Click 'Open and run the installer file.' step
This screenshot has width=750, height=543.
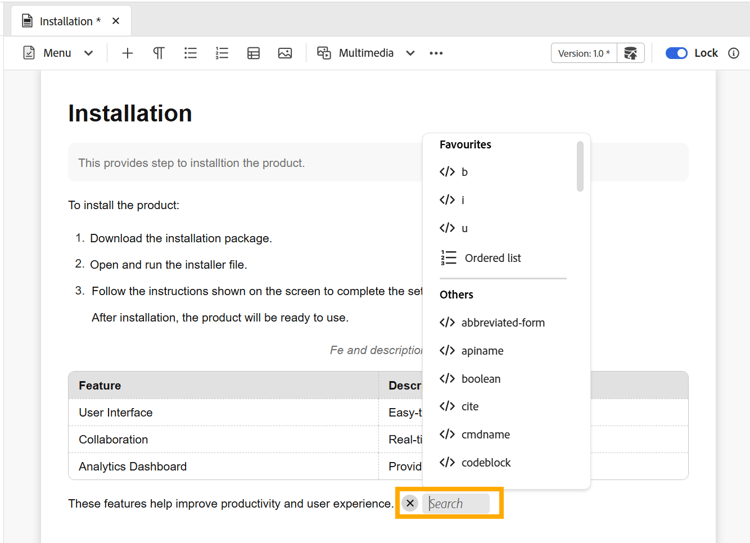[x=168, y=265]
